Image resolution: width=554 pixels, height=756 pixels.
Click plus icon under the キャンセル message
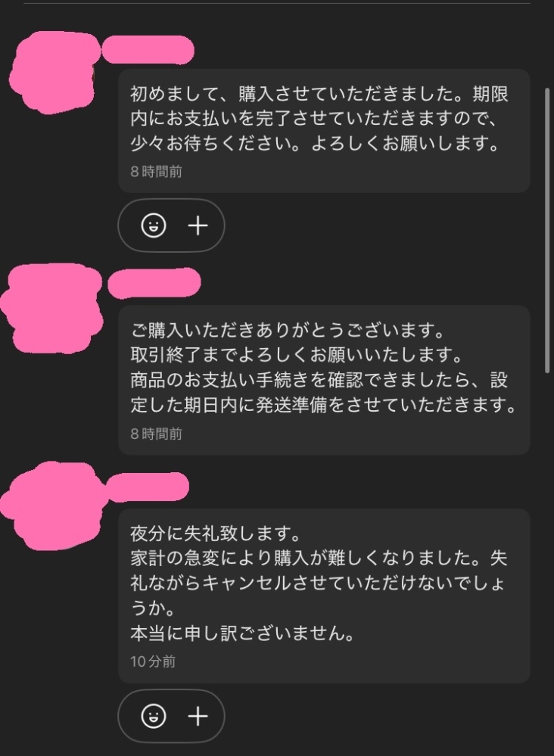tap(198, 716)
